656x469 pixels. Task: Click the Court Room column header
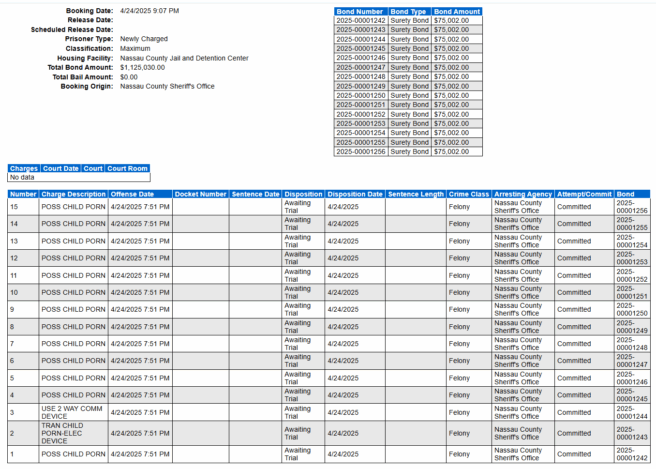(127, 169)
